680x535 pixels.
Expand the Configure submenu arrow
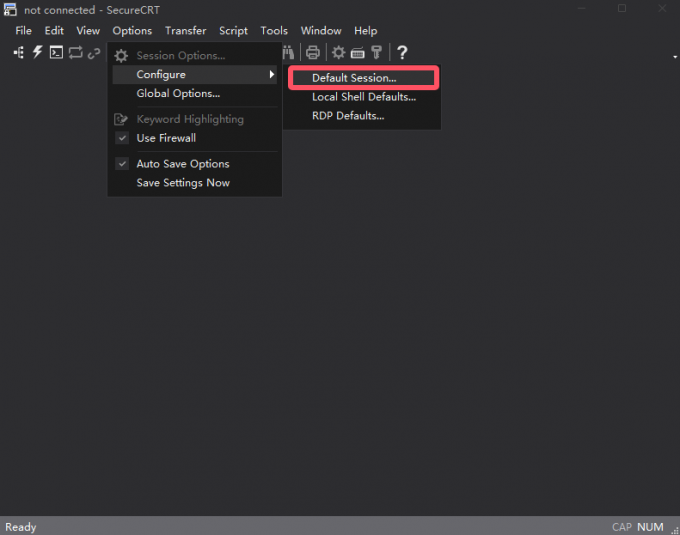tap(271, 74)
